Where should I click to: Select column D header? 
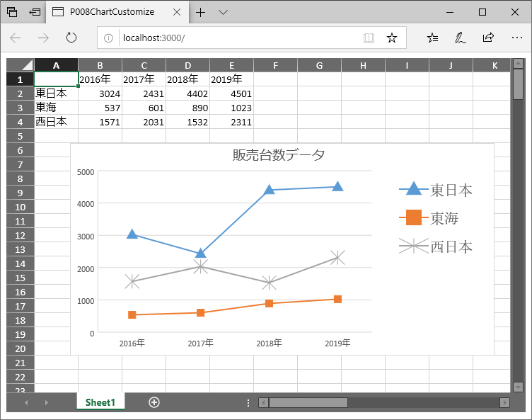coord(188,65)
